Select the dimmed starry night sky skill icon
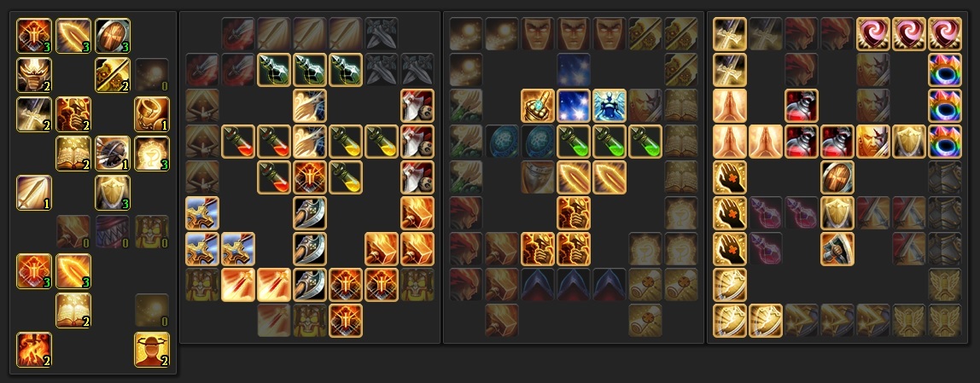Viewport: 980px width, 383px height. [x=574, y=70]
